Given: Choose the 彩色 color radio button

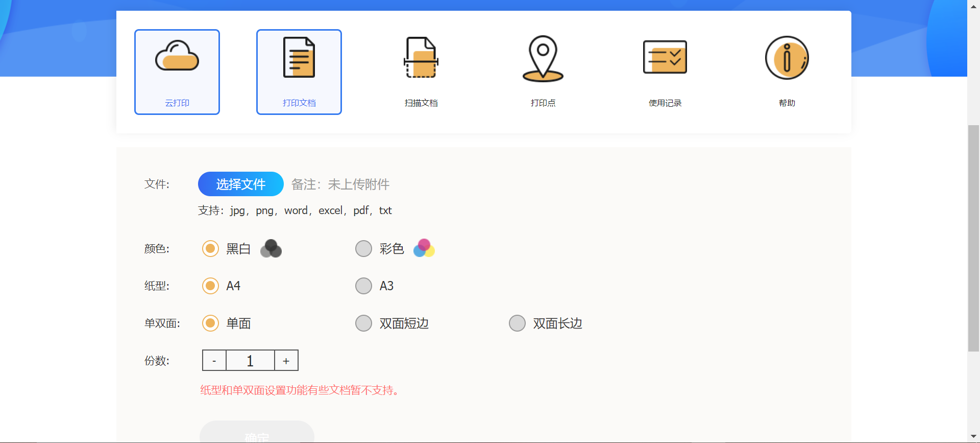Looking at the screenshot, I should pyautogui.click(x=363, y=249).
